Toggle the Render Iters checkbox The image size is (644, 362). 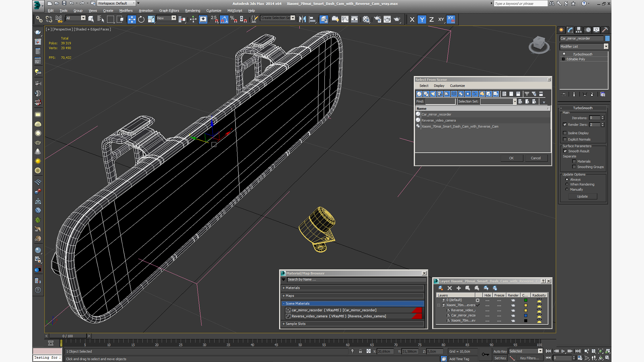[565, 124]
